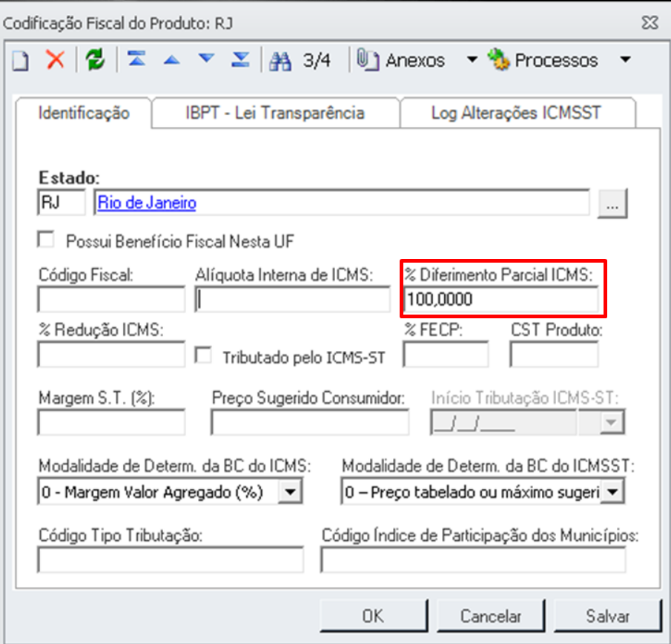Open the Rio de Janeiro link
This screenshot has height=644, width=671.
tap(147, 203)
